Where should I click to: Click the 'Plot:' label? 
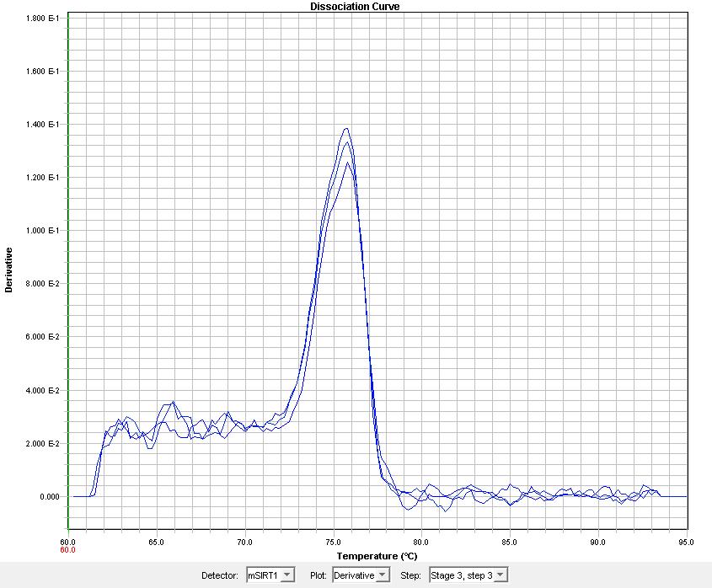[319, 575]
